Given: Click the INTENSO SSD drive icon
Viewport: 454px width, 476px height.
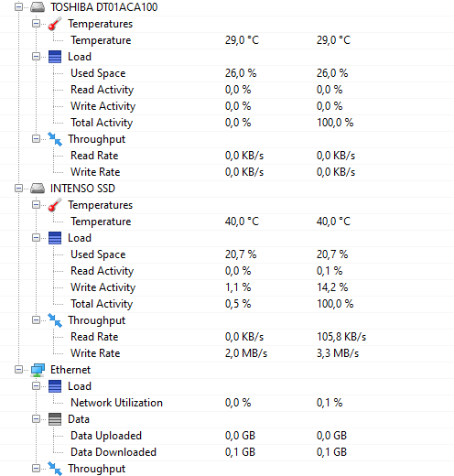Looking at the screenshot, I should [38, 189].
